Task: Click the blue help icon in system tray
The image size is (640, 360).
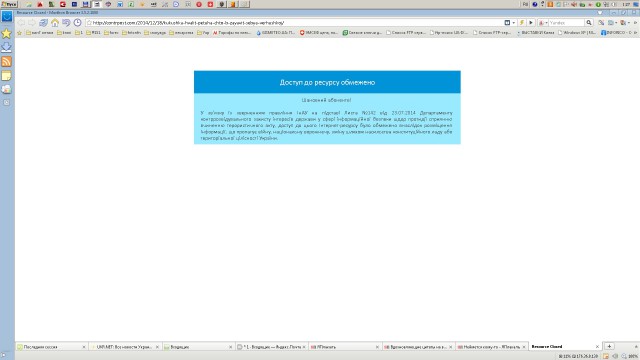Action: [535, 4]
